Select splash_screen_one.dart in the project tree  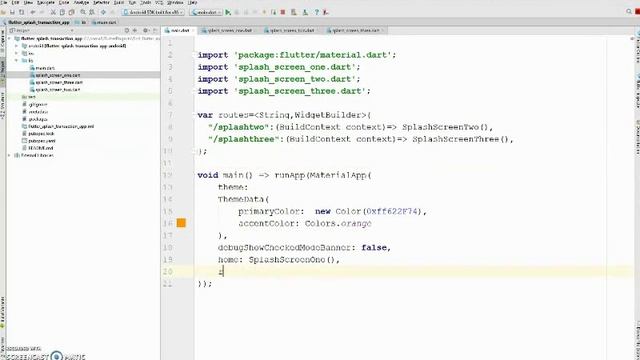point(58,75)
